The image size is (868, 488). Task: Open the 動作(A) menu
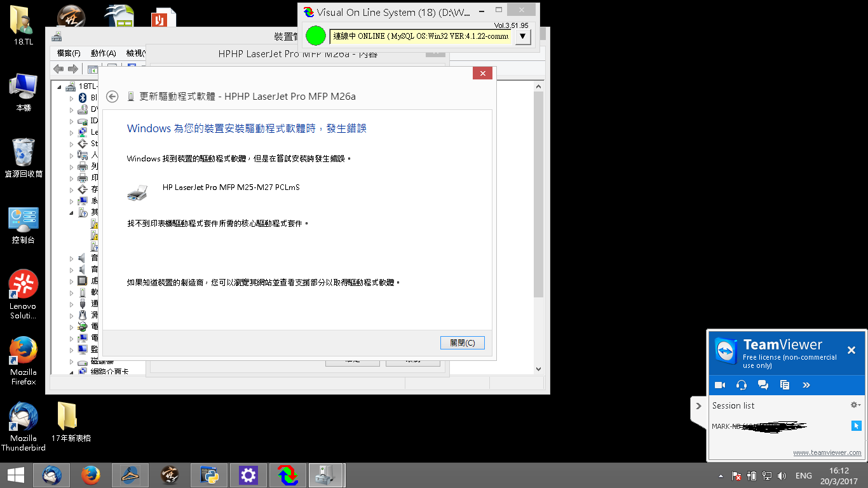(x=103, y=53)
